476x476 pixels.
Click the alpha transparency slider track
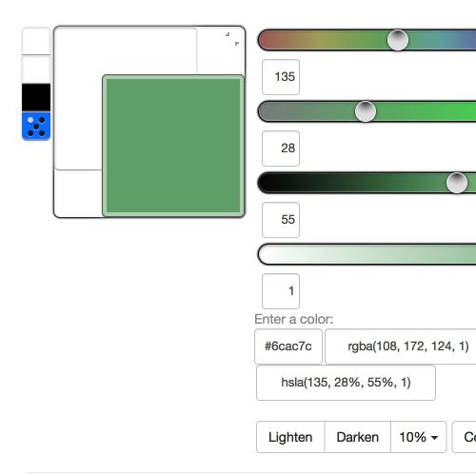coord(367,254)
